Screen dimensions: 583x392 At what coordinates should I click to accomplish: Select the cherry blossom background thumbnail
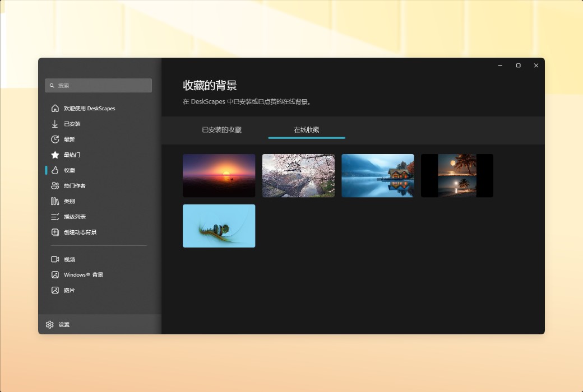(x=298, y=175)
